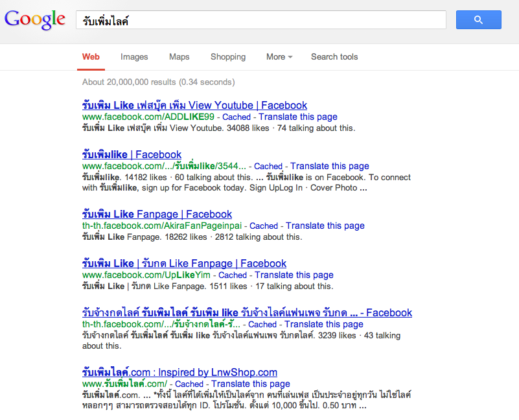Open "รับเพิ่ม Like Fanpage | Facebook" result
519x420 pixels.
pyautogui.click(x=157, y=215)
